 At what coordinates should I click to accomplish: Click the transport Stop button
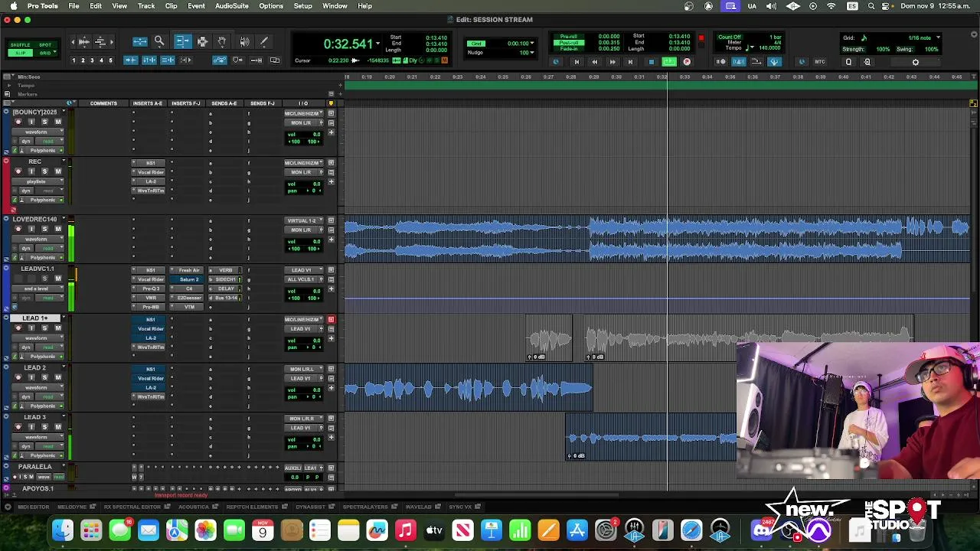pyautogui.click(x=651, y=62)
